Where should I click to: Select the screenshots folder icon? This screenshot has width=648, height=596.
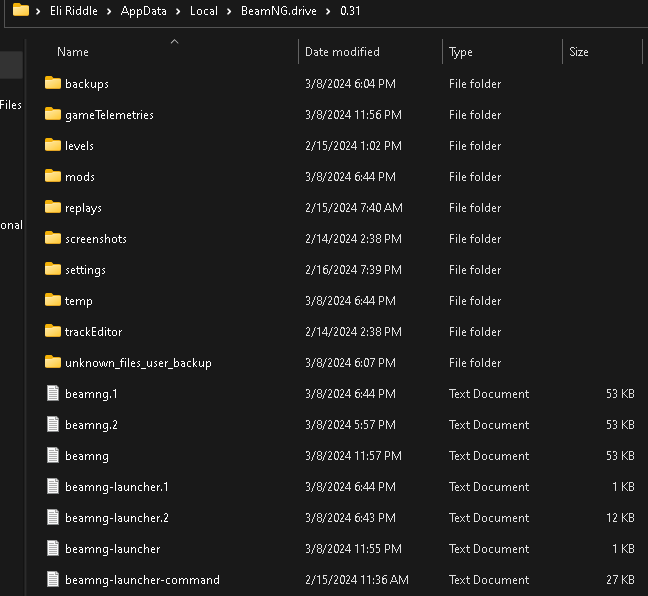tap(53, 239)
